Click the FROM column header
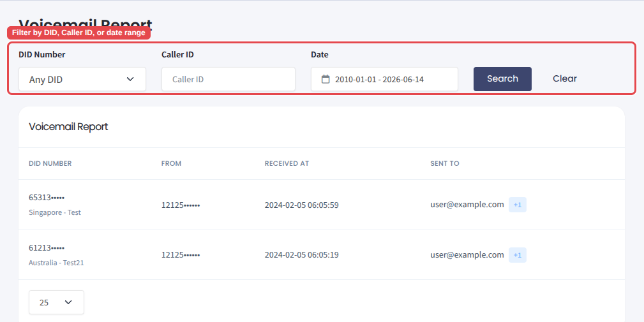 [171, 163]
